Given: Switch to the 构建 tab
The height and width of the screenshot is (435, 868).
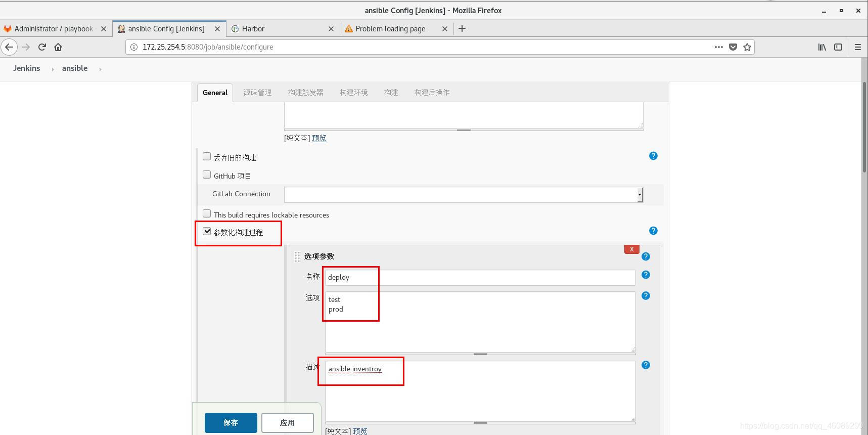Looking at the screenshot, I should point(391,93).
